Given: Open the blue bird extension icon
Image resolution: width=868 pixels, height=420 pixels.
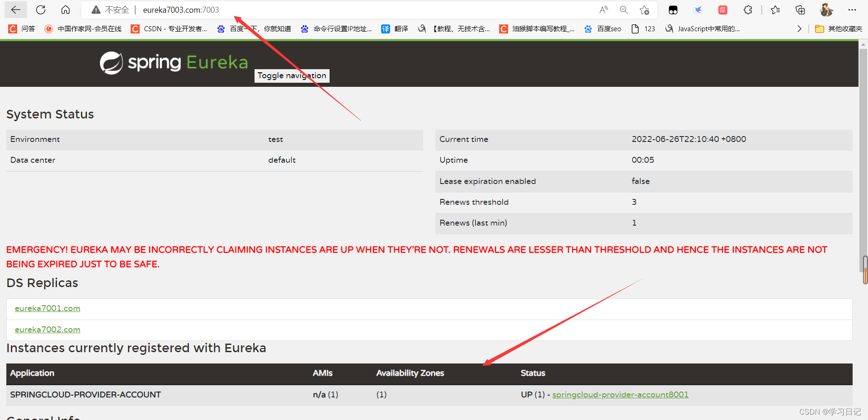Looking at the screenshot, I should [x=698, y=9].
